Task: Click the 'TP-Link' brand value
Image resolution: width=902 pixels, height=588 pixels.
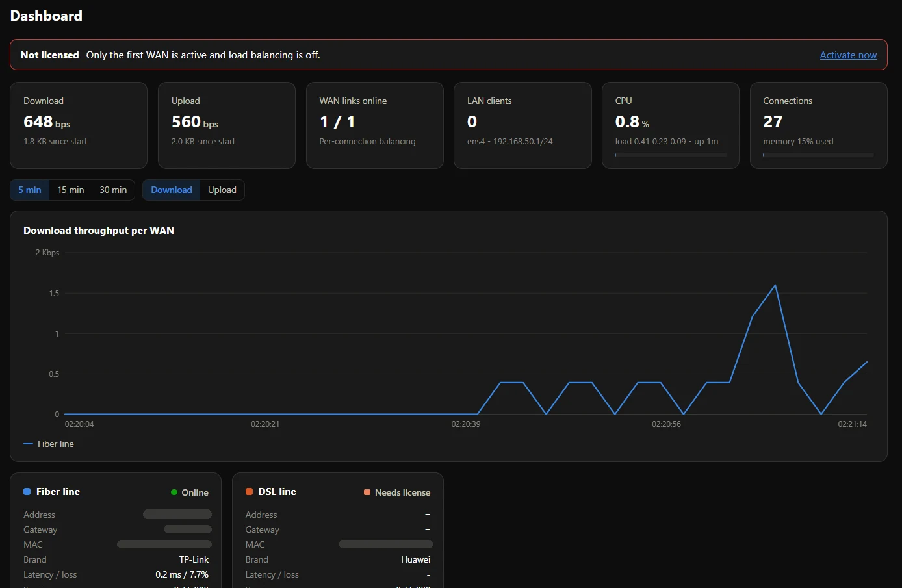Action: [194, 559]
